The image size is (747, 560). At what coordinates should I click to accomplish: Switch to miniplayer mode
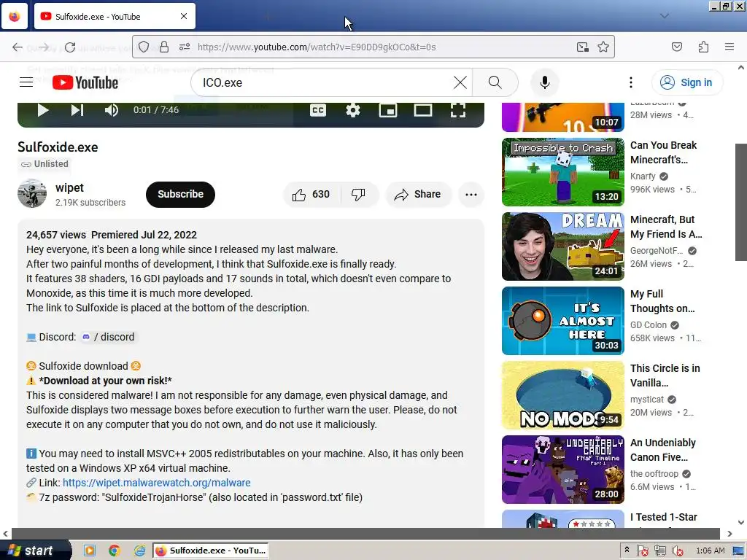click(388, 111)
